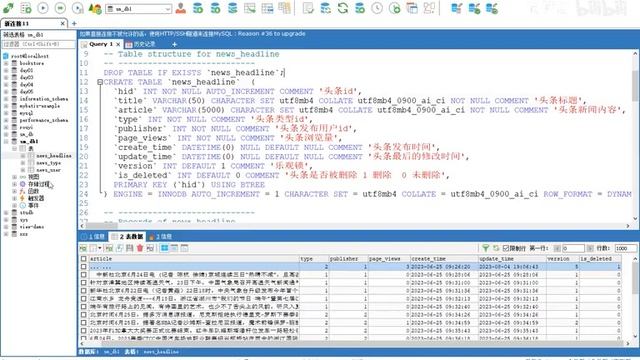Add a new query tab with plus
The height and width of the screenshot is (360, 640).
(175, 44)
